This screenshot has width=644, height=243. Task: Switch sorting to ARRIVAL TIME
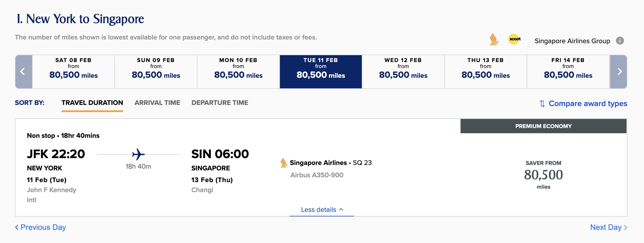157,103
